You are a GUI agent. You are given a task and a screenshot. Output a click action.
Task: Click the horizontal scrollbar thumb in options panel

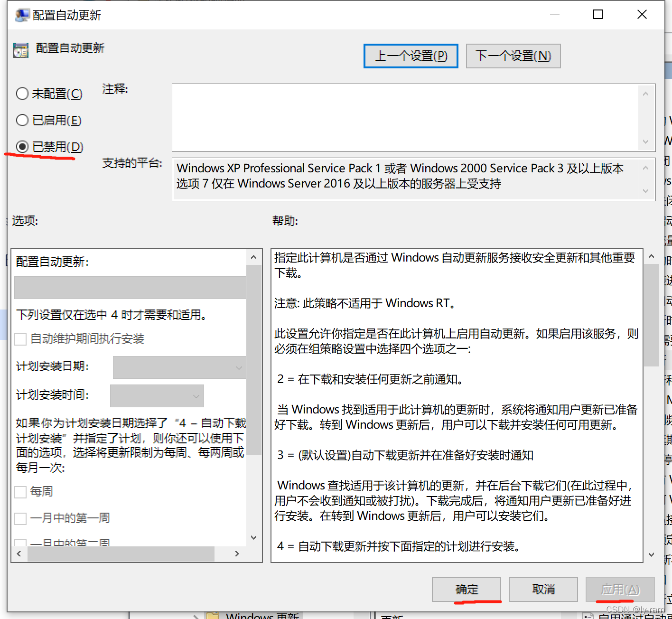click(x=121, y=553)
